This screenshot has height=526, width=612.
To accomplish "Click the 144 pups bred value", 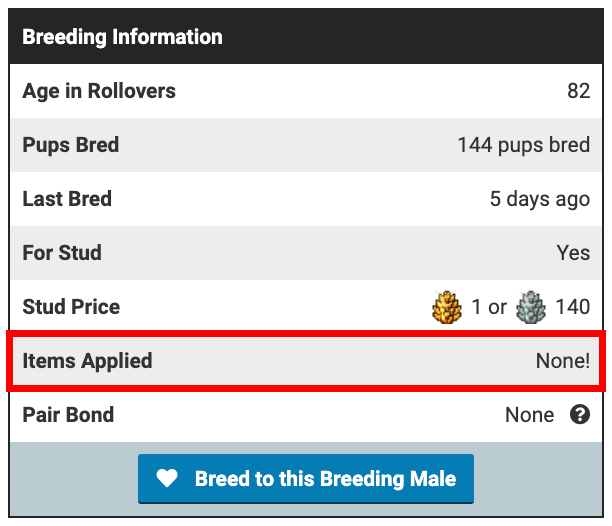I will 523,145.
